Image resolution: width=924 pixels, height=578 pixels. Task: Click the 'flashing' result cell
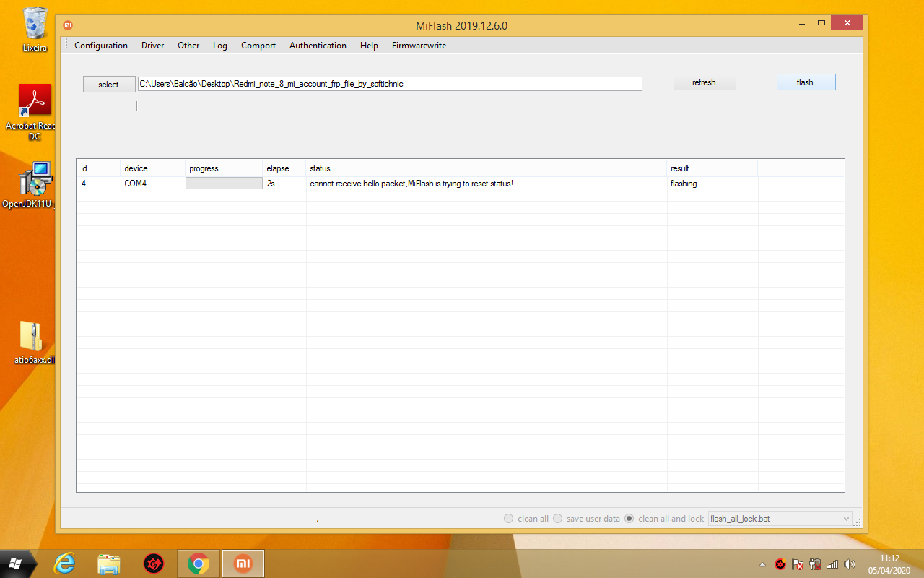pos(712,184)
